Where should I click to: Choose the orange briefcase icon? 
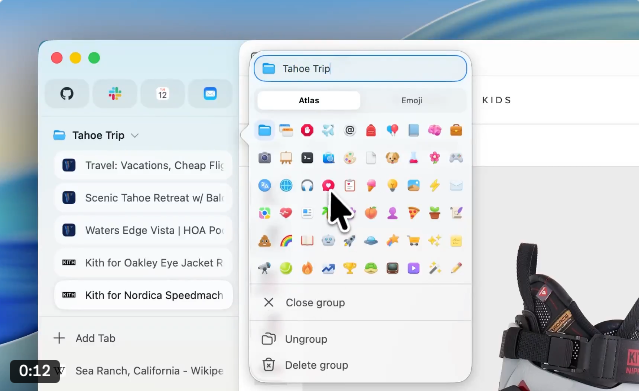[456, 130]
